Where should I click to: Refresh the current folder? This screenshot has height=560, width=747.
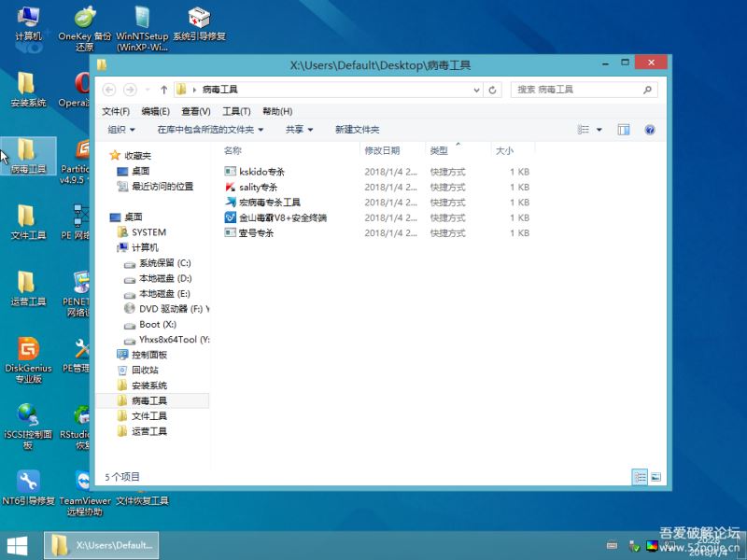(493, 90)
